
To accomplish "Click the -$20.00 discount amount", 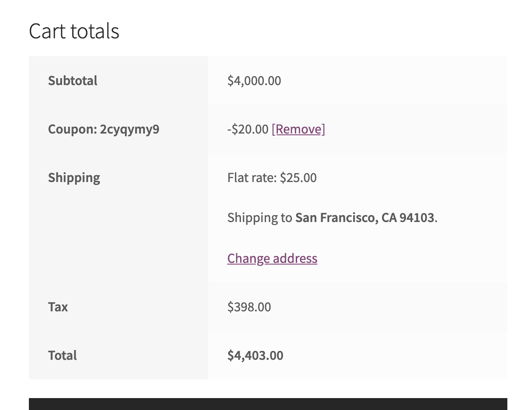I will pyautogui.click(x=248, y=129).
